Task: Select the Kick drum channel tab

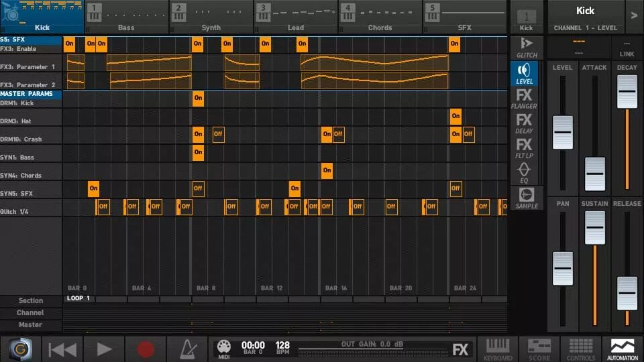Action: point(42,17)
